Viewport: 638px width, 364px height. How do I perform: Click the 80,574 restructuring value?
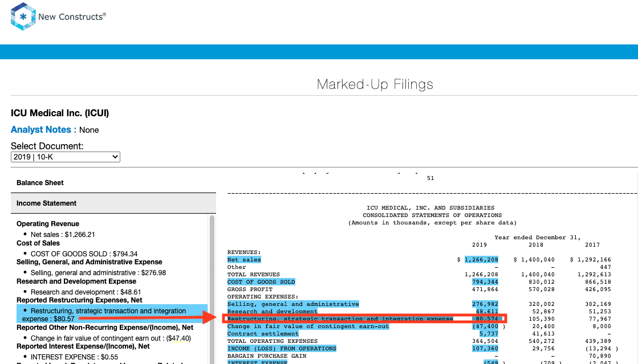[x=487, y=319]
